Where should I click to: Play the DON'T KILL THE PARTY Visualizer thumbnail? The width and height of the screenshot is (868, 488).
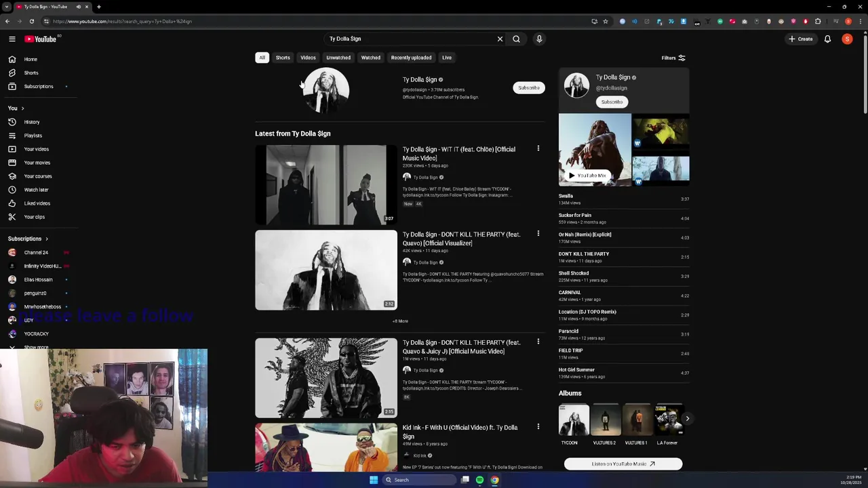pyautogui.click(x=326, y=270)
